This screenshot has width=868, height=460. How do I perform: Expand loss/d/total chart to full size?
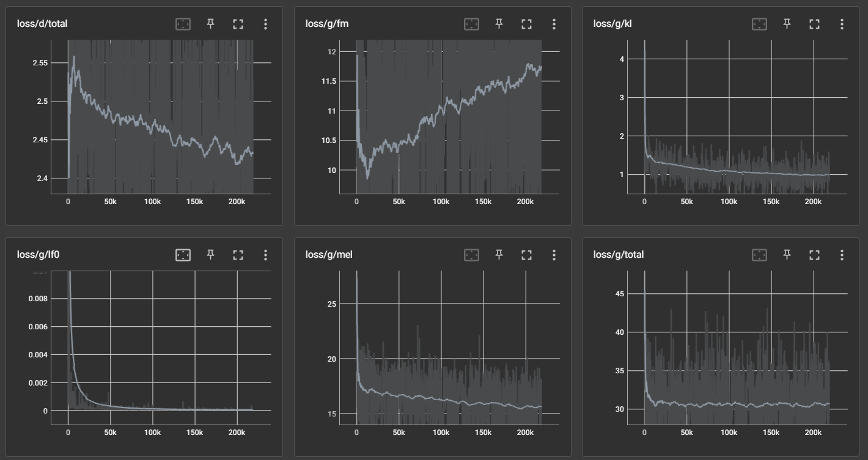click(238, 24)
